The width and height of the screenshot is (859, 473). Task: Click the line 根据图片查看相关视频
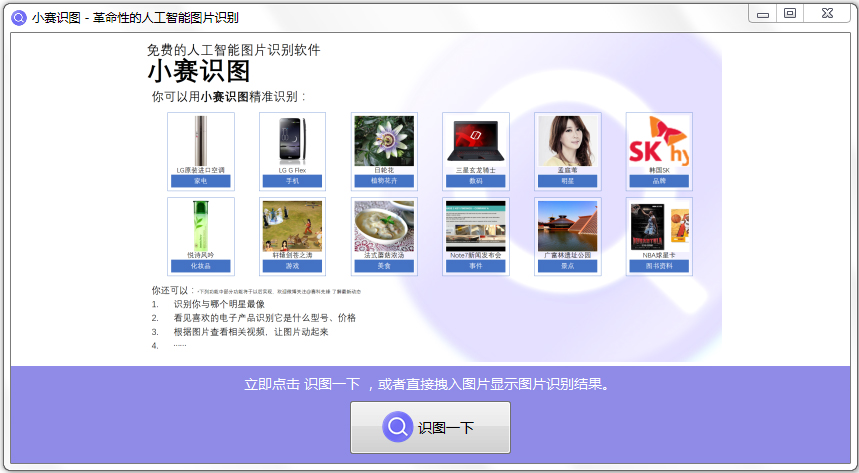(x=251, y=332)
